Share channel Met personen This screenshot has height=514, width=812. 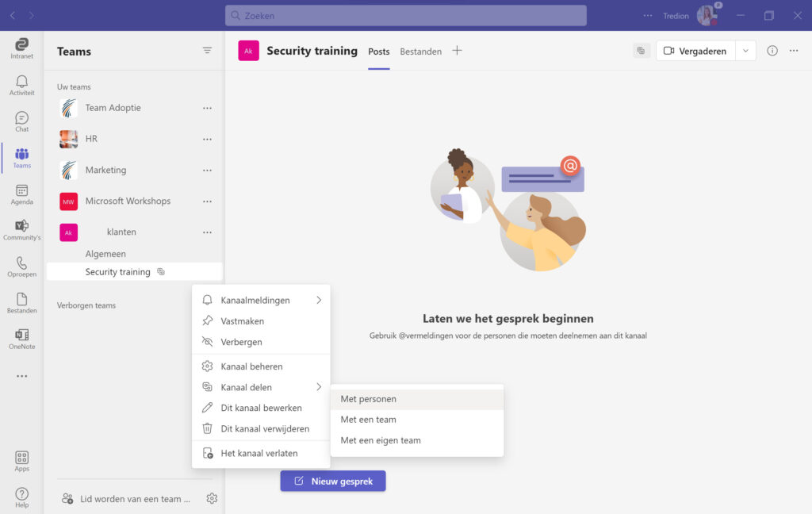coord(417,399)
